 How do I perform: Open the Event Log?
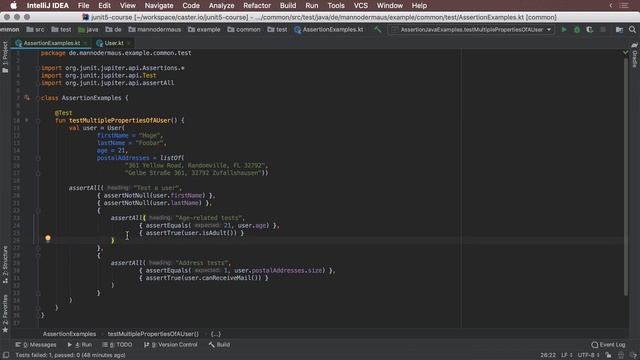pos(608,345)
